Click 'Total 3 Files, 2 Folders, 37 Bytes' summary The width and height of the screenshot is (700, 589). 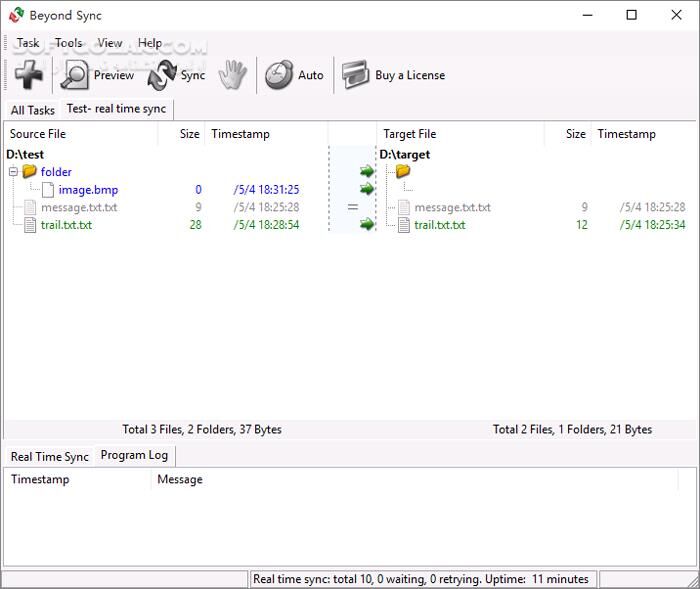click(x=202, y=430)
